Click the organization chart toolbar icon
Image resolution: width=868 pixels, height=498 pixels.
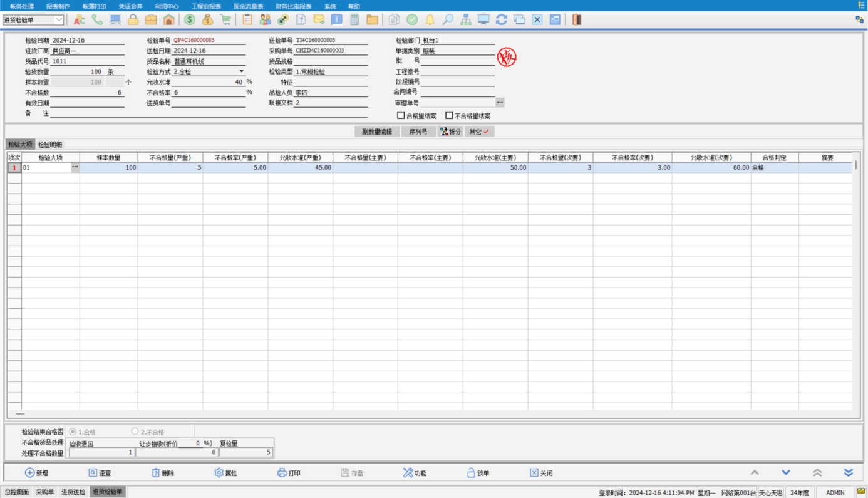tap(465, 19)
